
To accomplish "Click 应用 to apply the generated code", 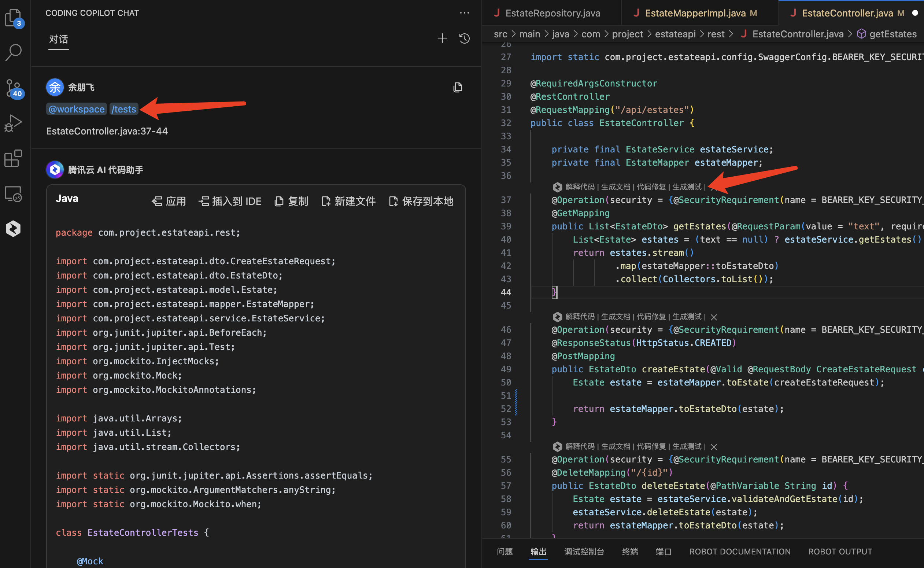I will (x=169, y=201).
